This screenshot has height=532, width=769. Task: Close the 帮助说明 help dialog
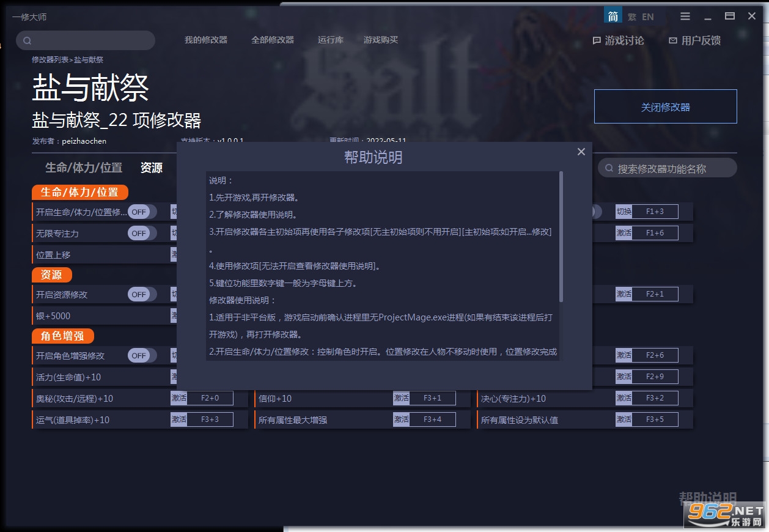click(x=581, y=152)
